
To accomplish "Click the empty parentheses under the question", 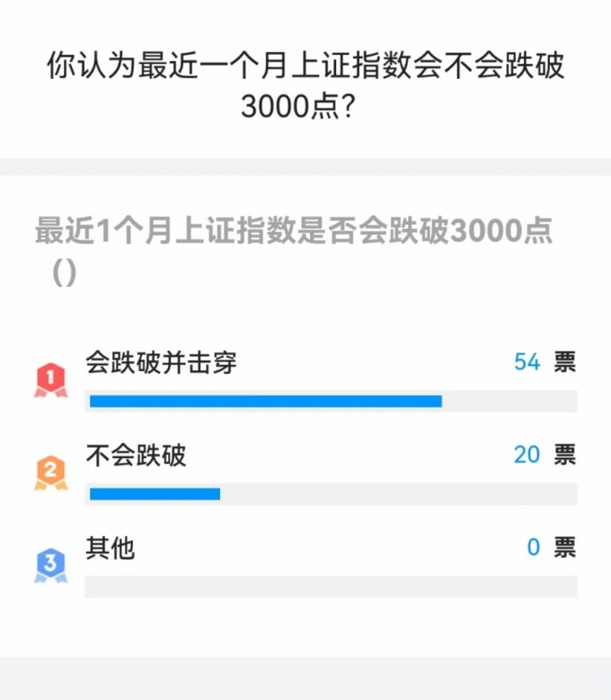I will click(x=64, y=273).
